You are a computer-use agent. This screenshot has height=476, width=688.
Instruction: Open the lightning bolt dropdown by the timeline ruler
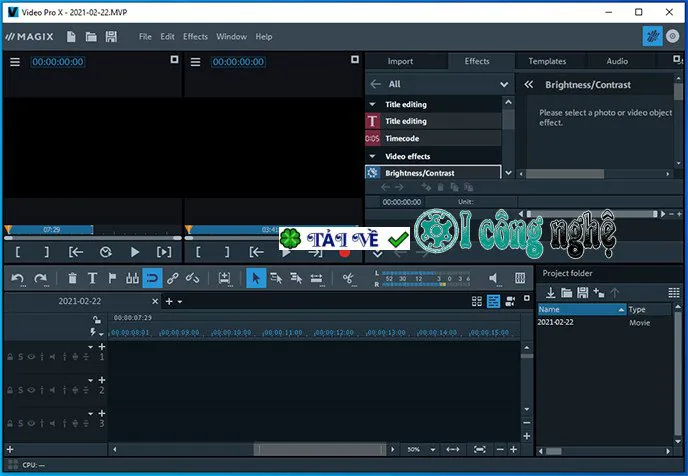(101, 334)
